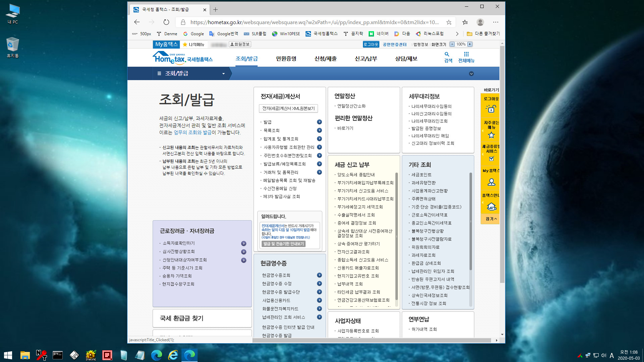Screen dimensions: 644x362
Task: Open the 공인인증센터 link
Action: coord(395,44)
